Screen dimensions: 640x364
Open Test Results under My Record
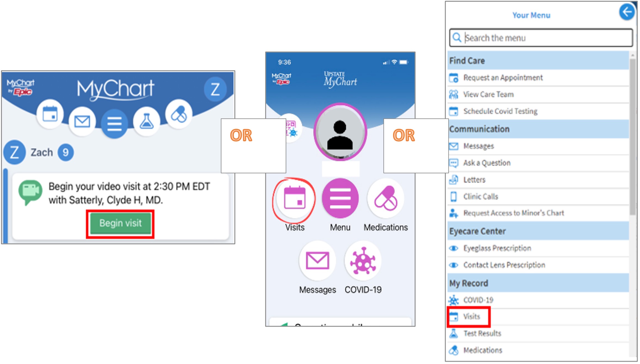(538, 334)
